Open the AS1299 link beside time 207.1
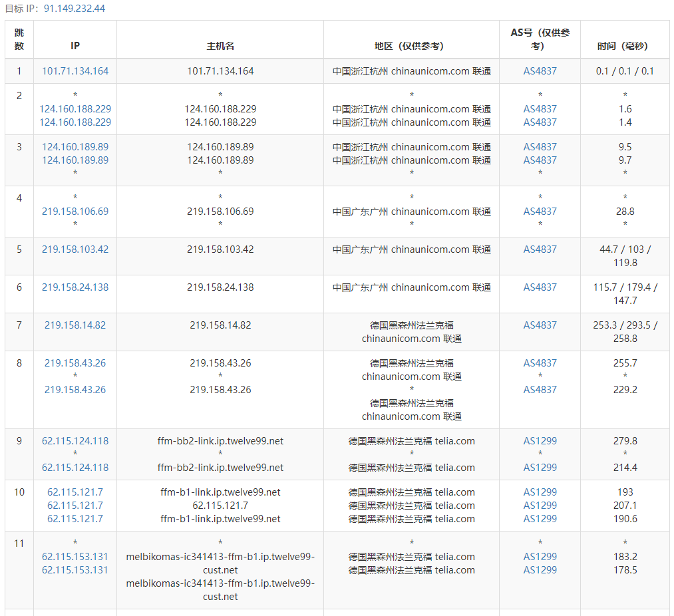The height and width of the screenshot is (616, 674). point(540,505)
